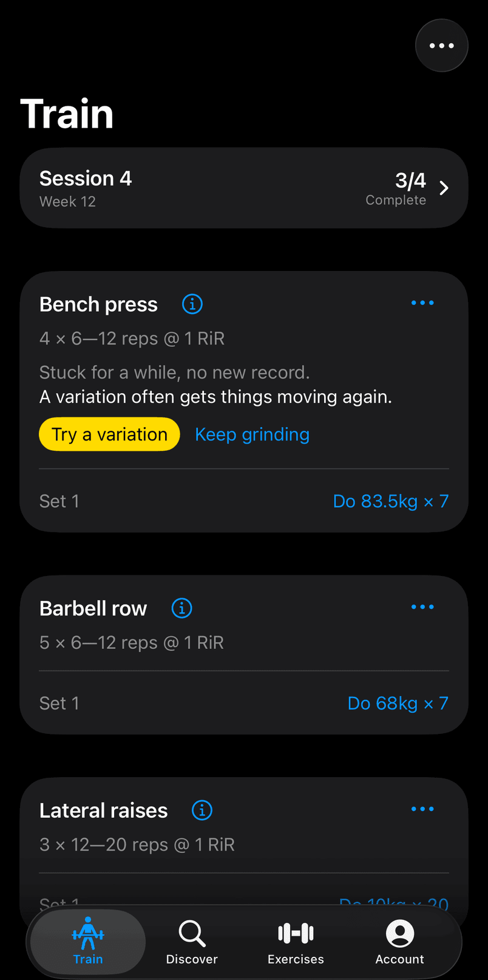
Task: Open the Session 4 Week 12 card
Action: [244, 188]
